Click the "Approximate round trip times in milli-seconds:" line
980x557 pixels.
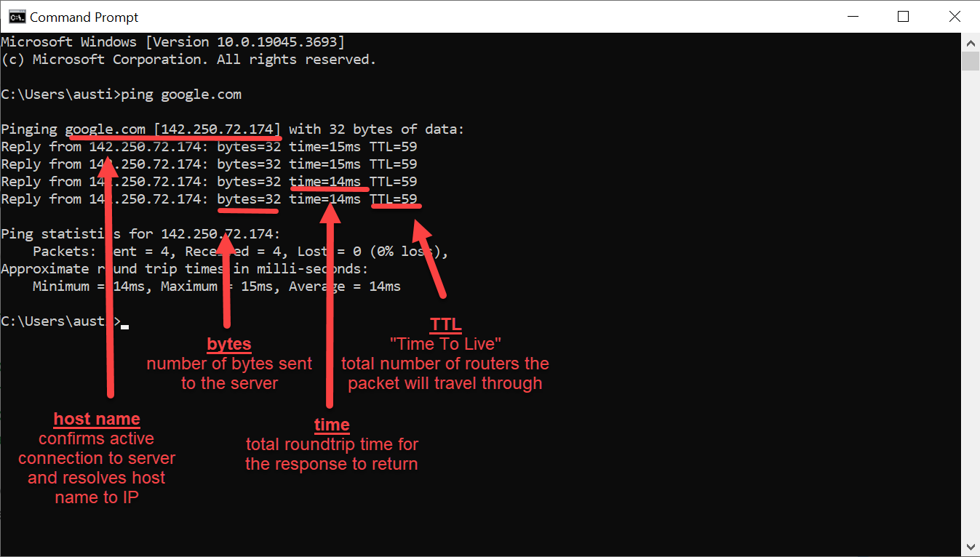[x=185, y=269]
